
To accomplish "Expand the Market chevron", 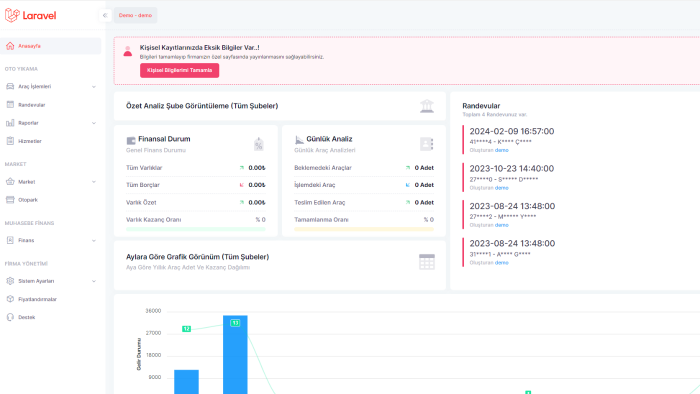I will pos(94,182).
